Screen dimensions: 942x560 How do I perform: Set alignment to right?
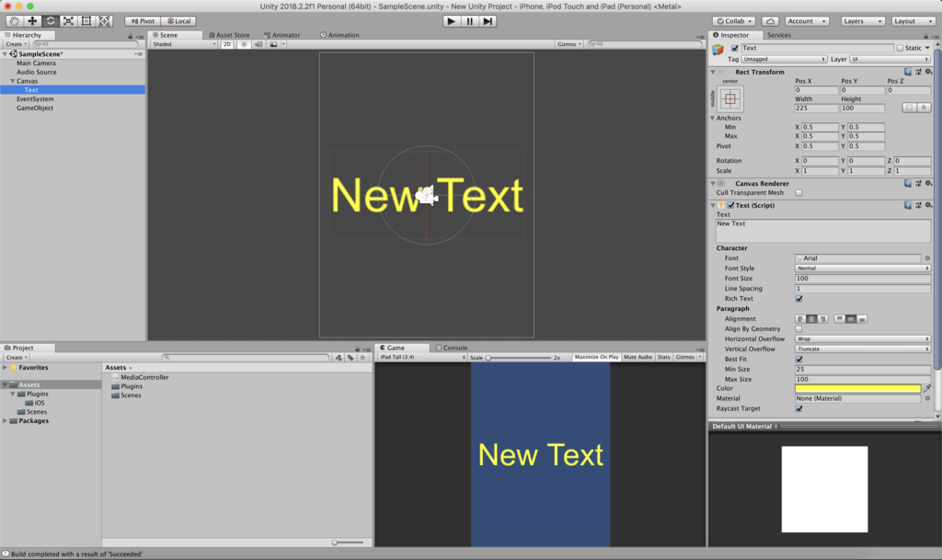pos(823,319)
